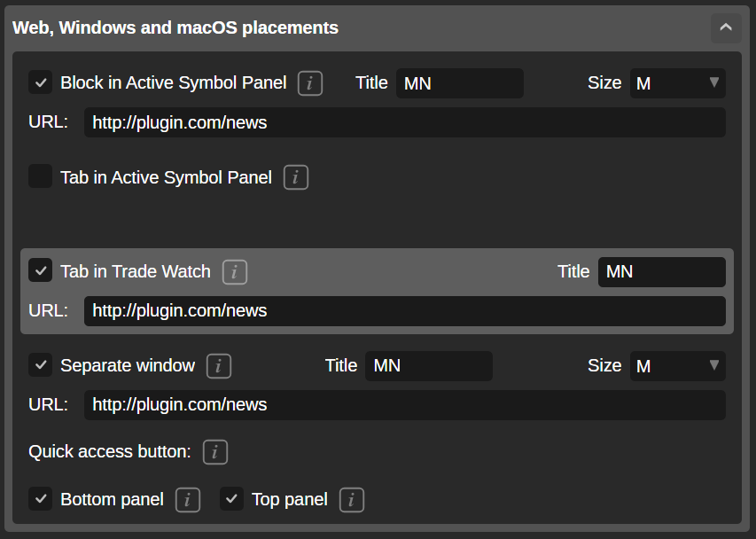Open info for Block in Active Symbol Panel

[x=308, y=82]
